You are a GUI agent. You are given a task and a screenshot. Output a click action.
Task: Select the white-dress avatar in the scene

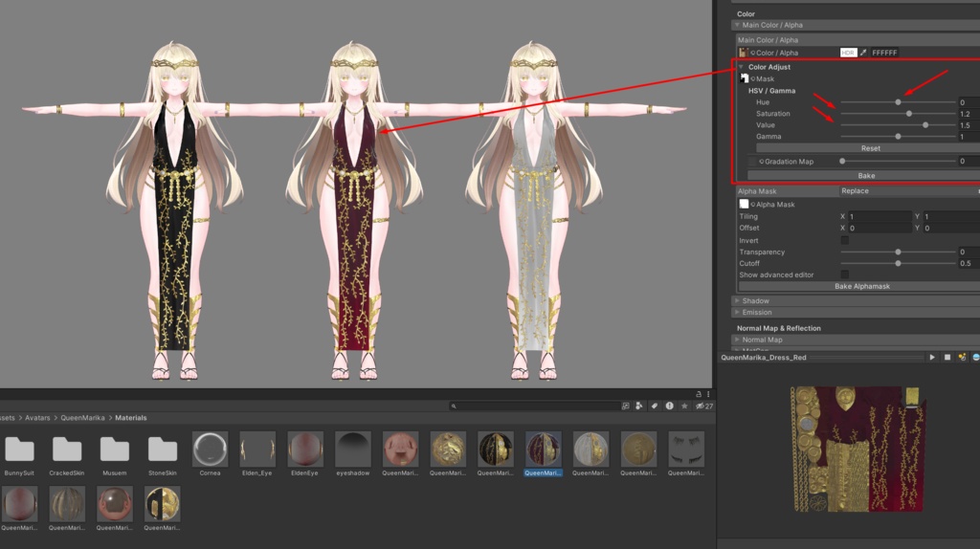coord(535,212)
